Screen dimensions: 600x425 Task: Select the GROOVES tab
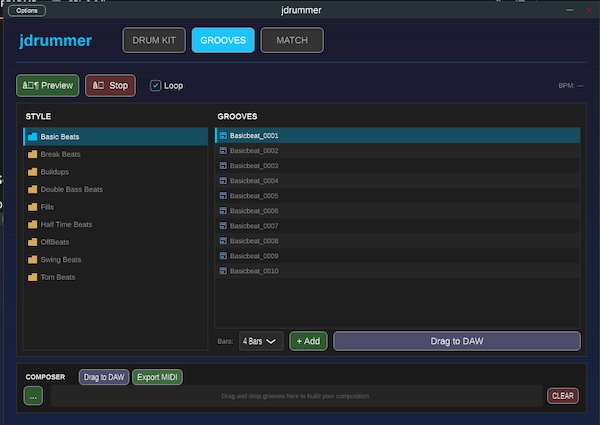point(223,40)
